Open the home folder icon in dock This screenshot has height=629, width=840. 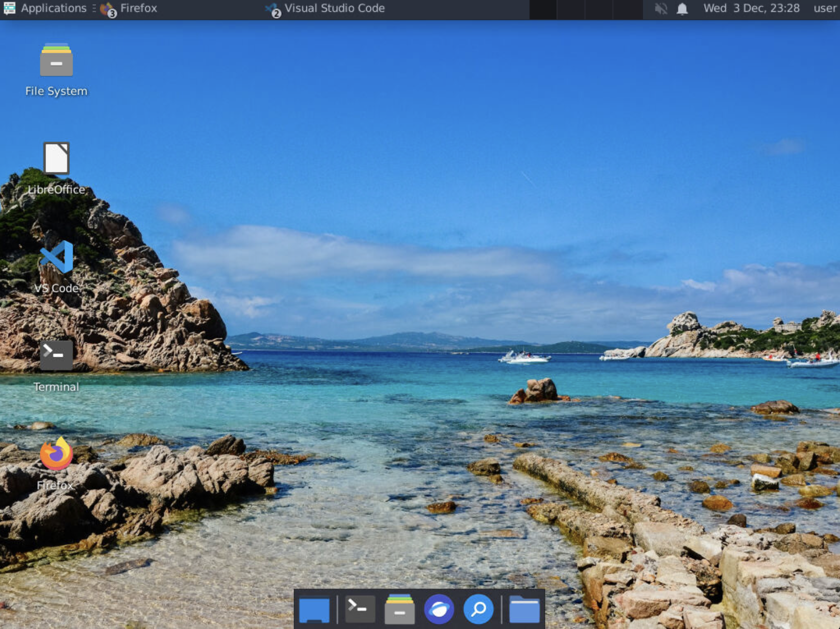(x=524, y=609)
